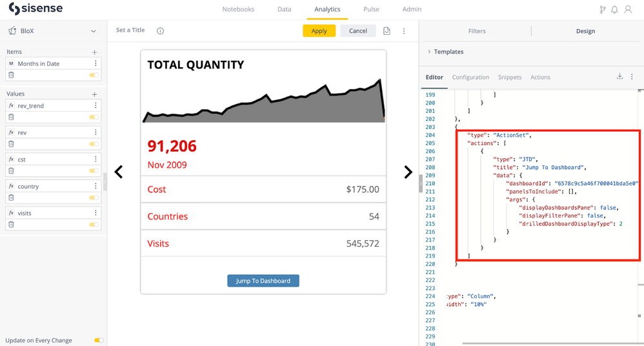Toggle the Months in Date item switch
Image resolution: width=644 pixels, height=346 pixels.
pyautogui.click(x=94, y=75)
